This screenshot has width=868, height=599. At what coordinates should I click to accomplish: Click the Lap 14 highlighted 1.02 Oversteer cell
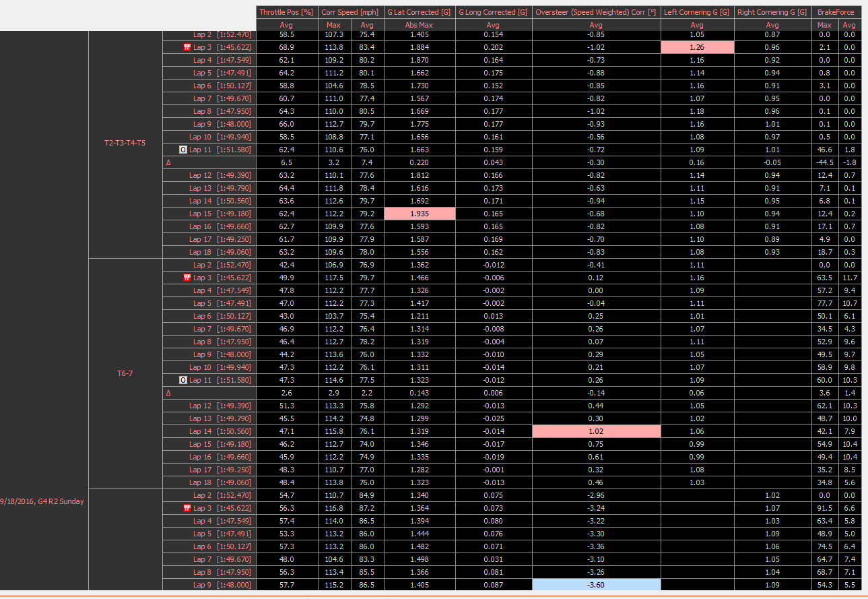(596, 431)
